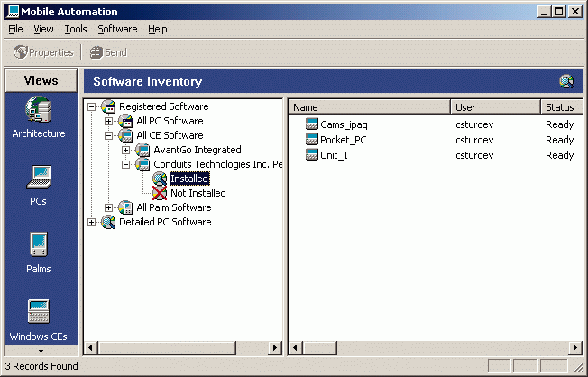This screenshot has height=377, width=588.
Task: Click the Cams_ipaq device icon
Action: pos(312,124)
